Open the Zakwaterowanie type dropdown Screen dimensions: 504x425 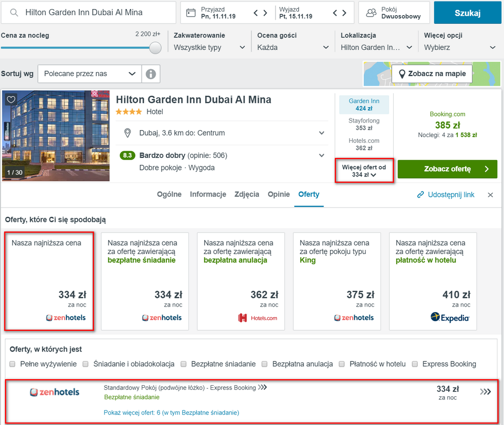click(x=209, y=47)
